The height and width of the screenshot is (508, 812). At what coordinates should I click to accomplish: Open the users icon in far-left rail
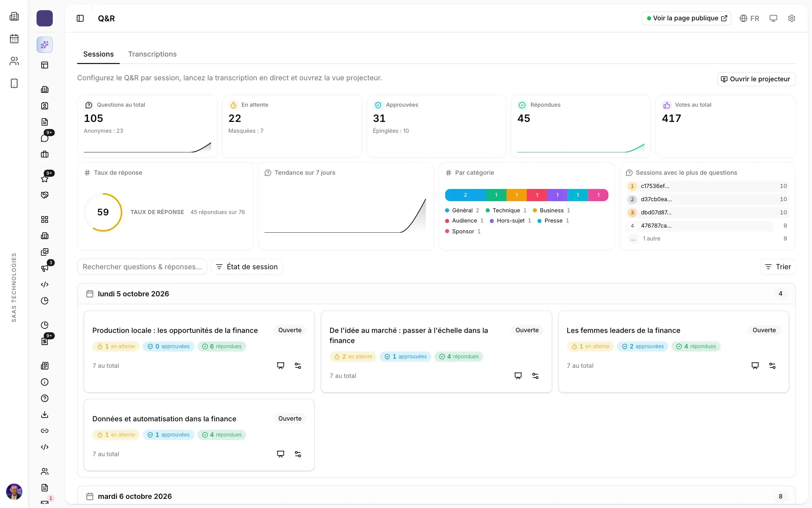pyautogui.click(x=14, y=61)
